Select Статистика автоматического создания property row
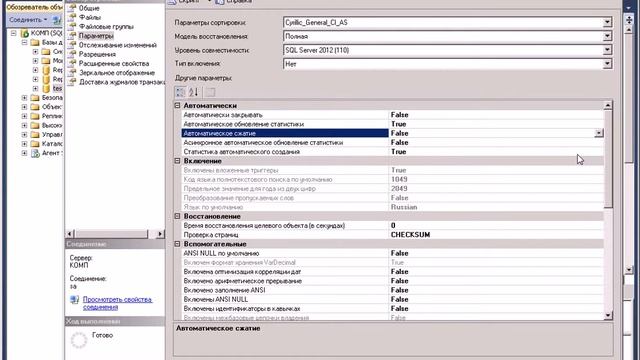The image size is (640, 360). pyautogui.click(x=392, y=152)
